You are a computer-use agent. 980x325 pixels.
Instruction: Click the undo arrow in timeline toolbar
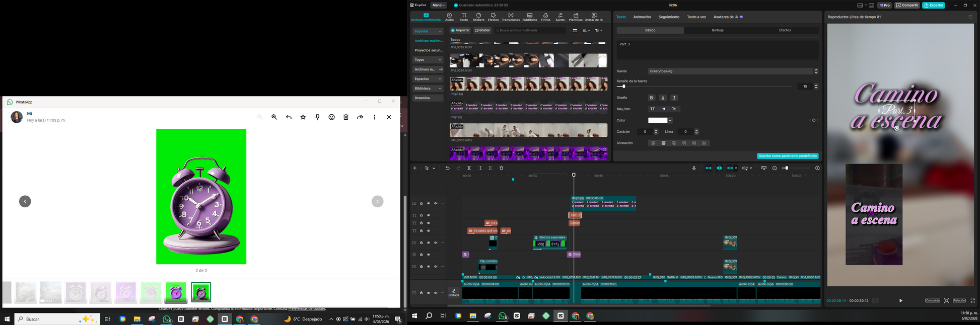(447, 168)
